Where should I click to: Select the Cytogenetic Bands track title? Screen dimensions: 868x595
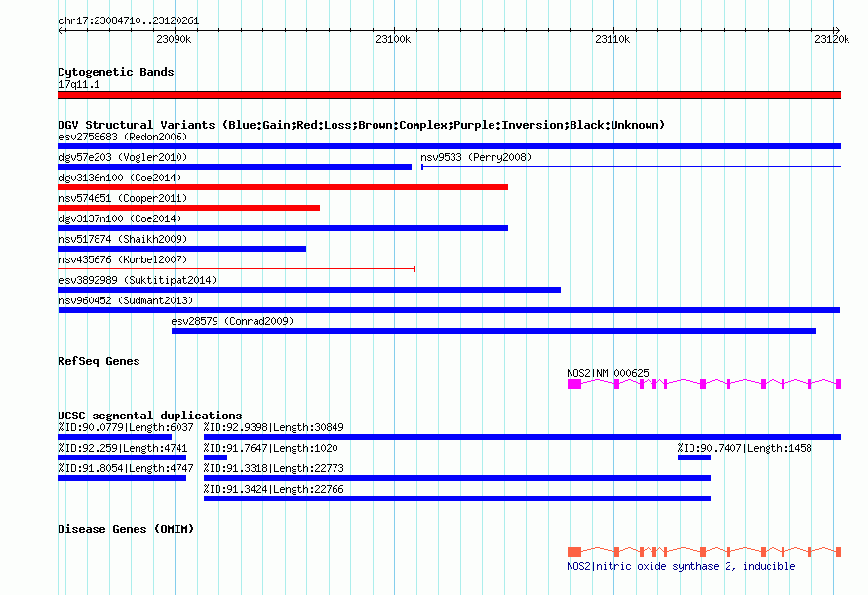click(116, 72)
